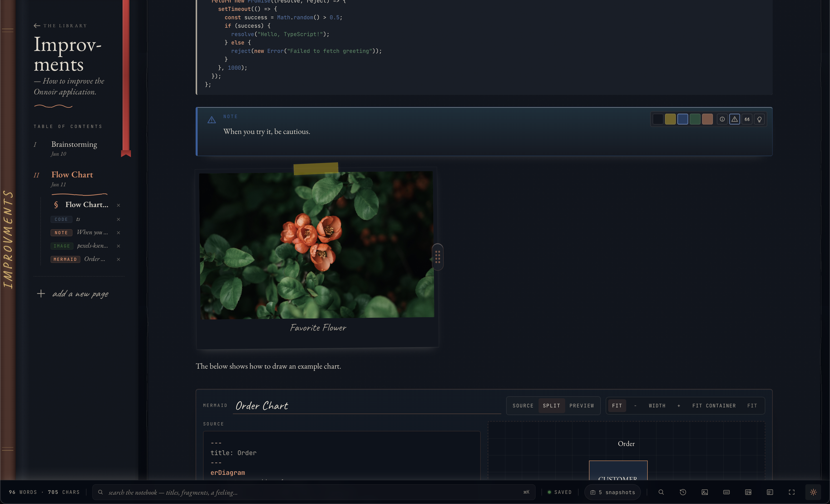Remove the MERMAID entry from contents
Screen dimensions: 830x504
(x=118, y=259)
